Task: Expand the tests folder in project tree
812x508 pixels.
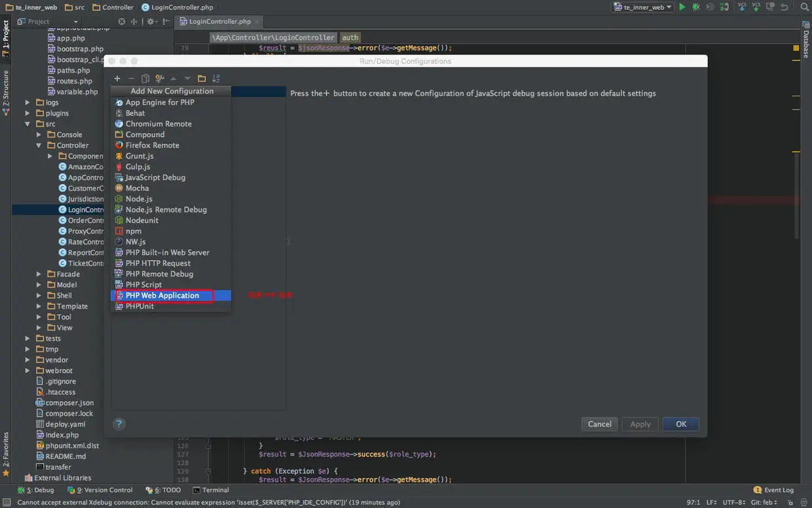Action: [x=28, y=338]
